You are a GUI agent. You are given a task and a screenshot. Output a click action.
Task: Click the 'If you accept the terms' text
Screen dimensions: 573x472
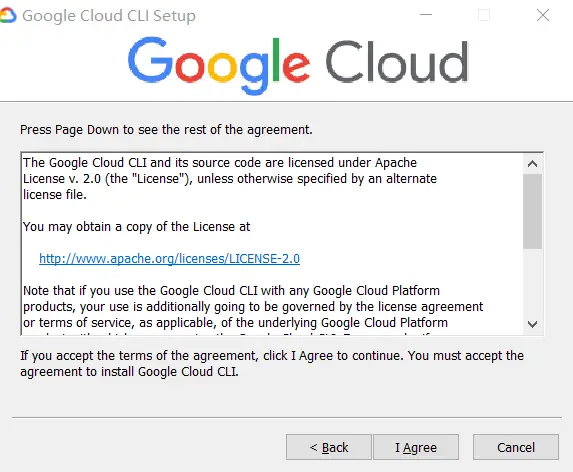click(272, 363)
